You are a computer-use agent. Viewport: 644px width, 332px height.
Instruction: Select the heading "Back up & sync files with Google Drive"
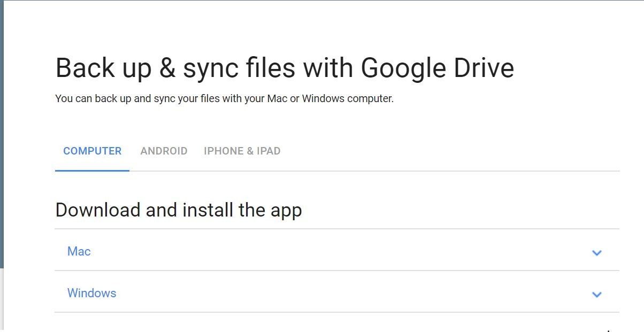tap(285, 68)
